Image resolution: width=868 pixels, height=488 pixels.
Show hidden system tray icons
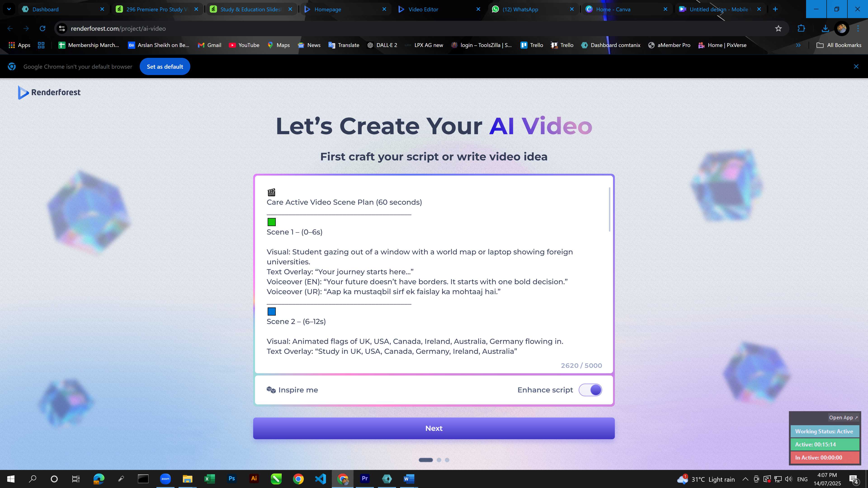745,479
